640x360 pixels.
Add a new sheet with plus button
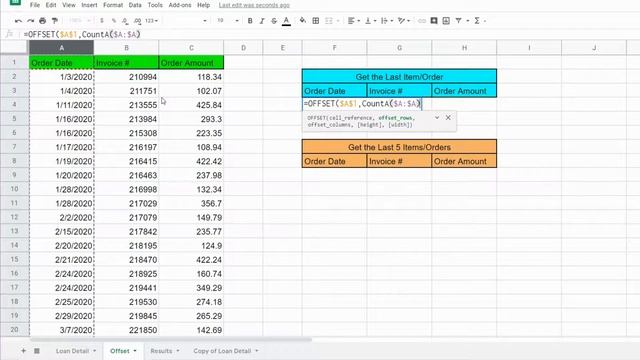click(x=23, y=351)
